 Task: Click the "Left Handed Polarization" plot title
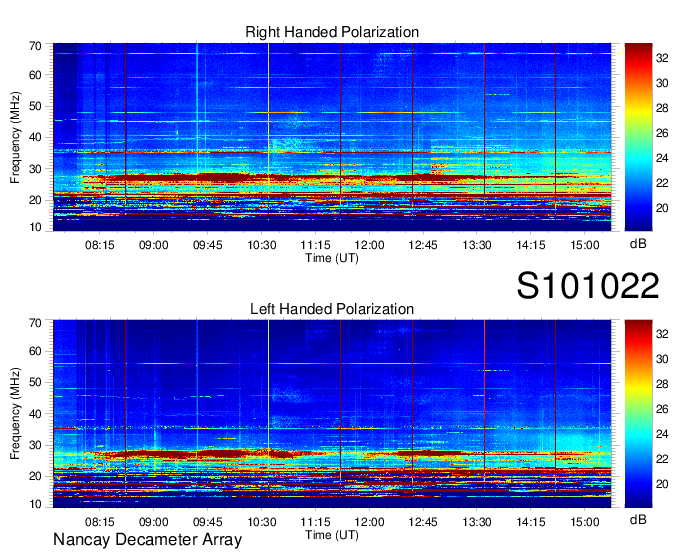pos(332,309)
